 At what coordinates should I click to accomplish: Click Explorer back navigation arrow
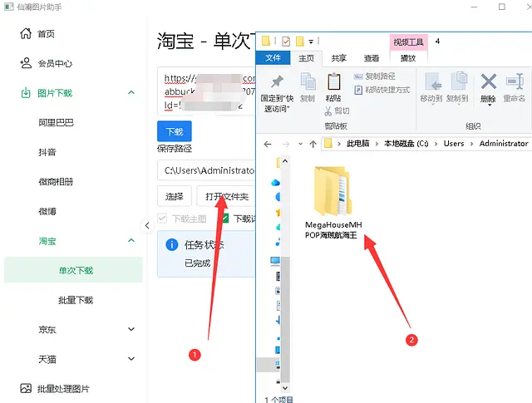coord(268,145)
